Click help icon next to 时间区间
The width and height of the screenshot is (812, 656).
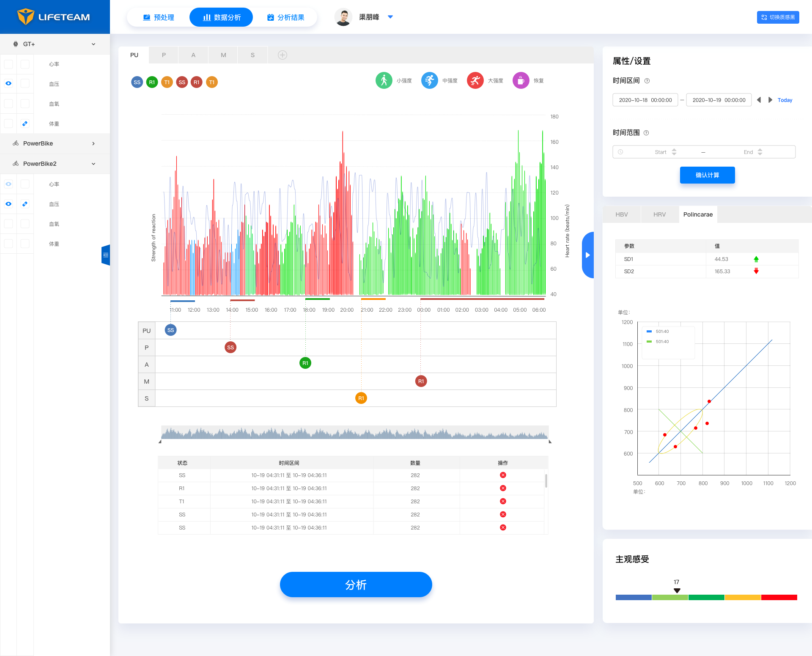click(x=647, y=81)
